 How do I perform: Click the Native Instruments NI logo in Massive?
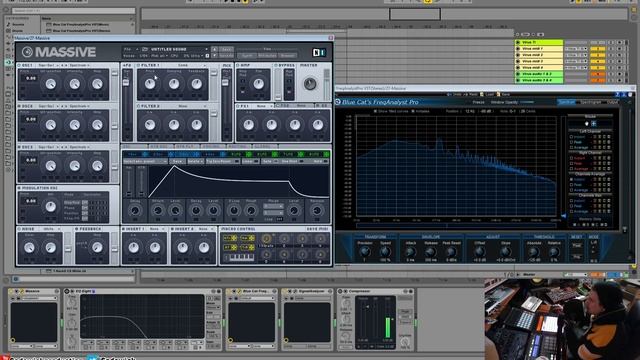tap(319, 52)
